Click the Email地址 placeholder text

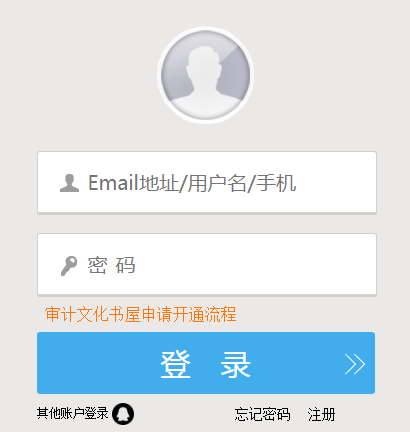tap(133, 183)
